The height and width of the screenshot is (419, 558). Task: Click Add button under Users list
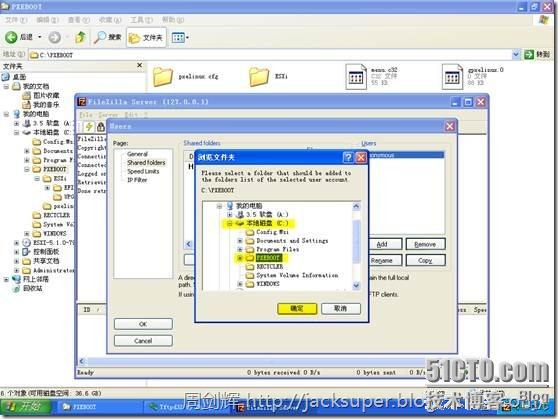[x=384, y=244]
